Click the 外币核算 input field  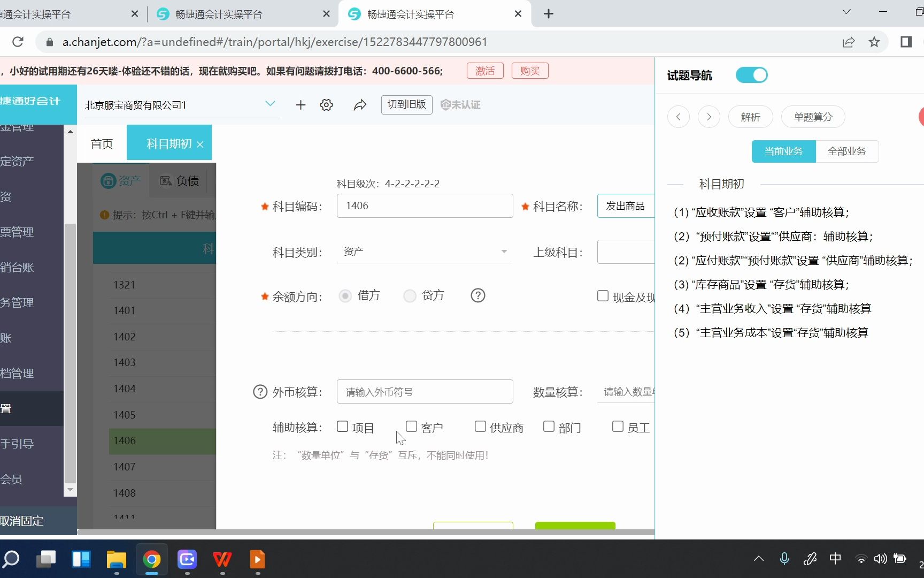(425, 391)
